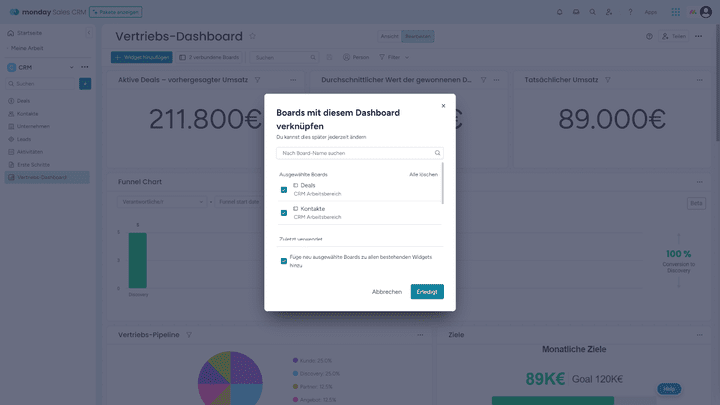Click the Apps label in the top bar

click(650, 12)
